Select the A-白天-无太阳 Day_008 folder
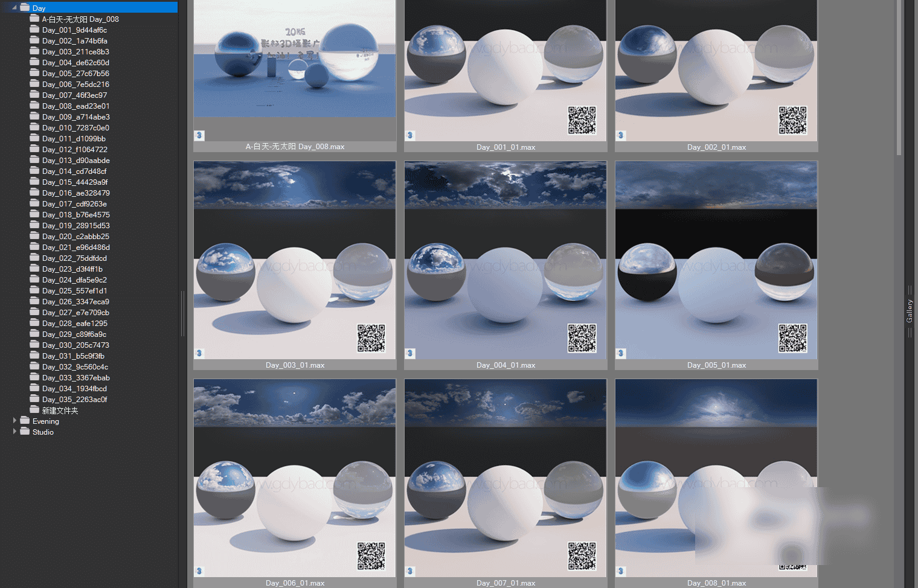 tap(80, 19)
